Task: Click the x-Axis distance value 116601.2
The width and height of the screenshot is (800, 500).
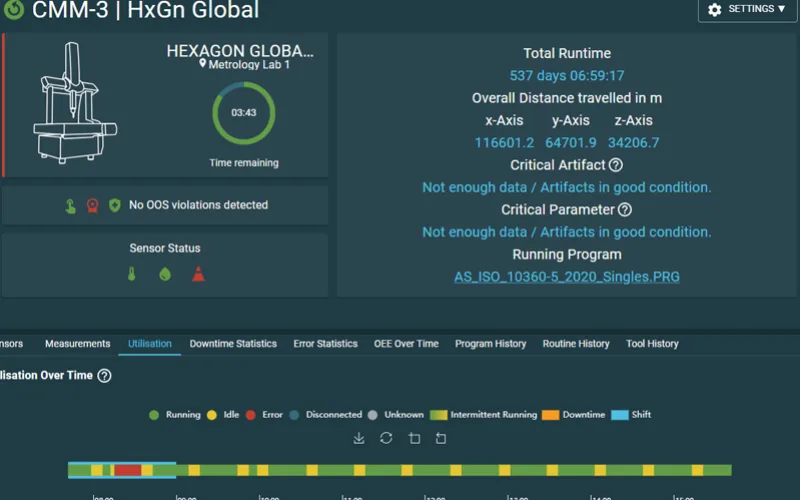Action: pos(504,143)
